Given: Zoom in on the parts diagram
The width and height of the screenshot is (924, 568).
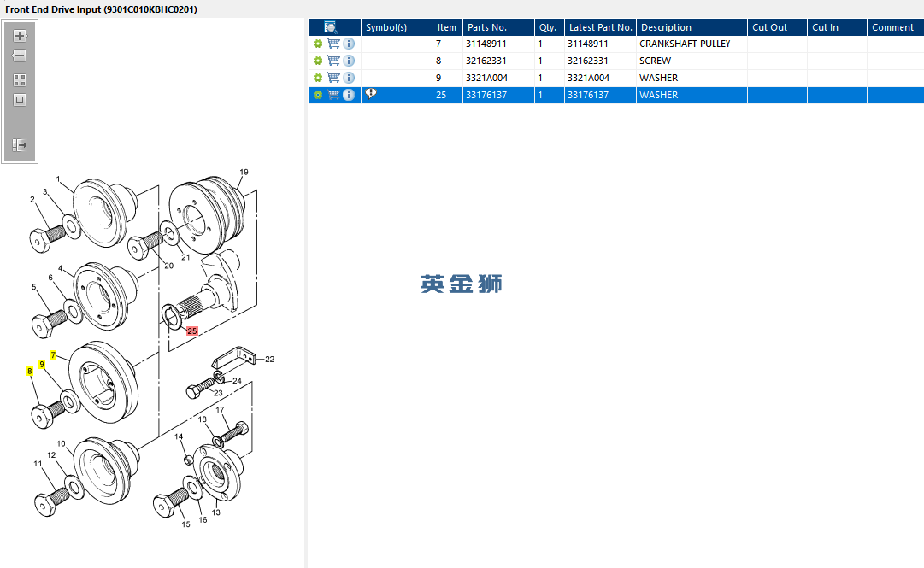Looking at the screenshot, I should 20,36.
